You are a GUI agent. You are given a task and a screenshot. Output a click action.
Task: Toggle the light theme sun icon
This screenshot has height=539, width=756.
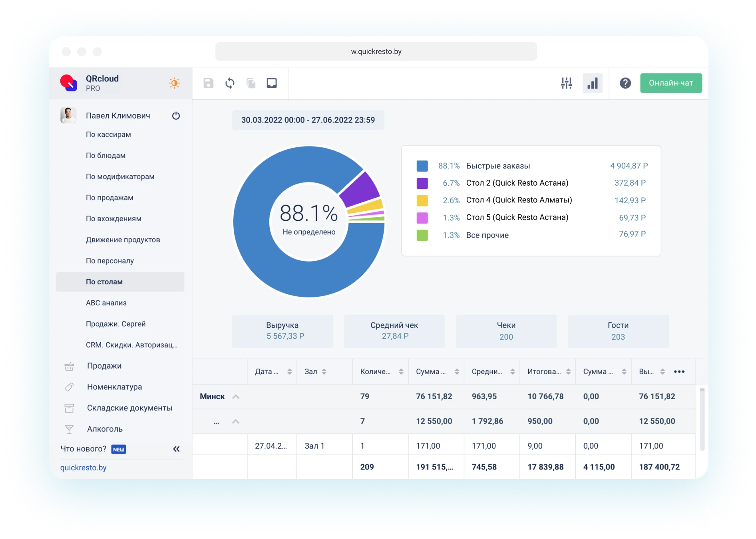pos(174,83)
